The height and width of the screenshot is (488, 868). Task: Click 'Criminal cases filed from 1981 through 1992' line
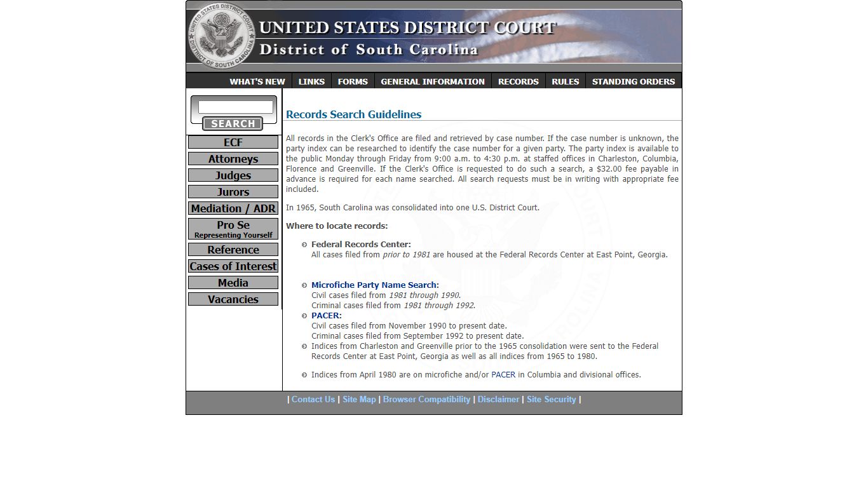393,305
